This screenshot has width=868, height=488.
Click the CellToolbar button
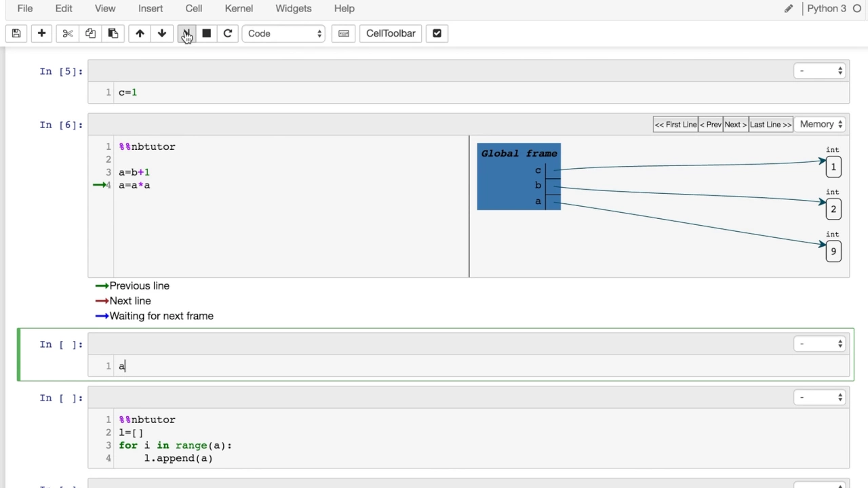(x=391, y=33)
